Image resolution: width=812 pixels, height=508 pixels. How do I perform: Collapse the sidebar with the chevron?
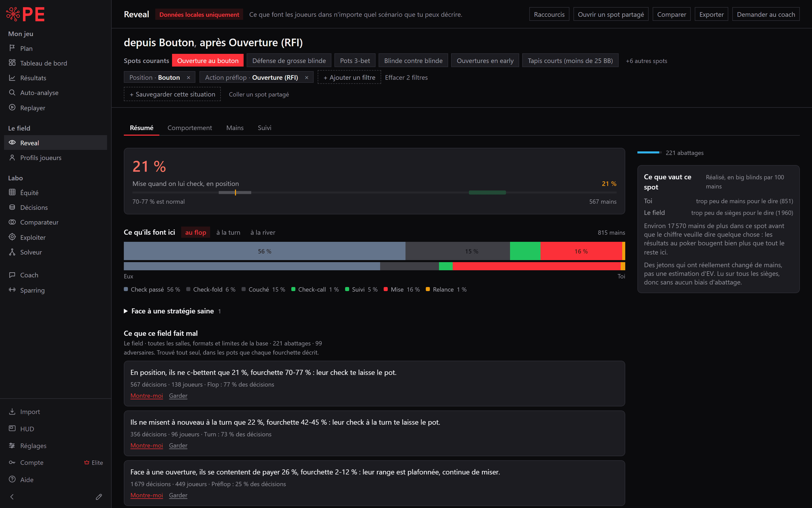point(12,497)
